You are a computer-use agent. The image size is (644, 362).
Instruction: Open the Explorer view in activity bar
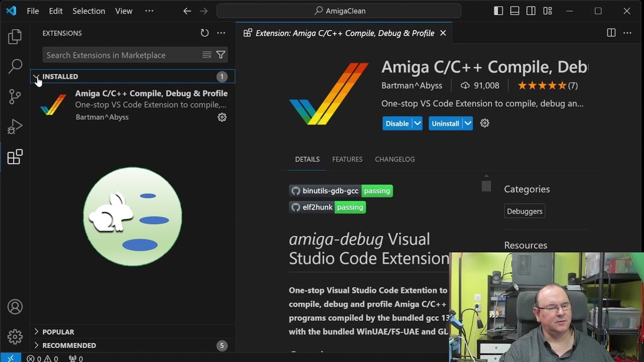pos(15,36)
